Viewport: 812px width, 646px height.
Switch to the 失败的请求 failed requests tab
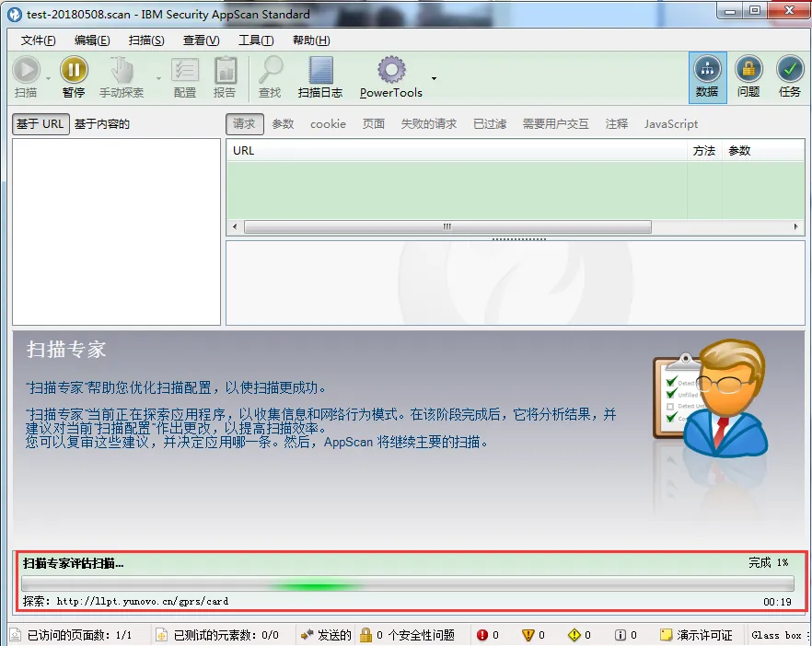click(x=429, y=124)
